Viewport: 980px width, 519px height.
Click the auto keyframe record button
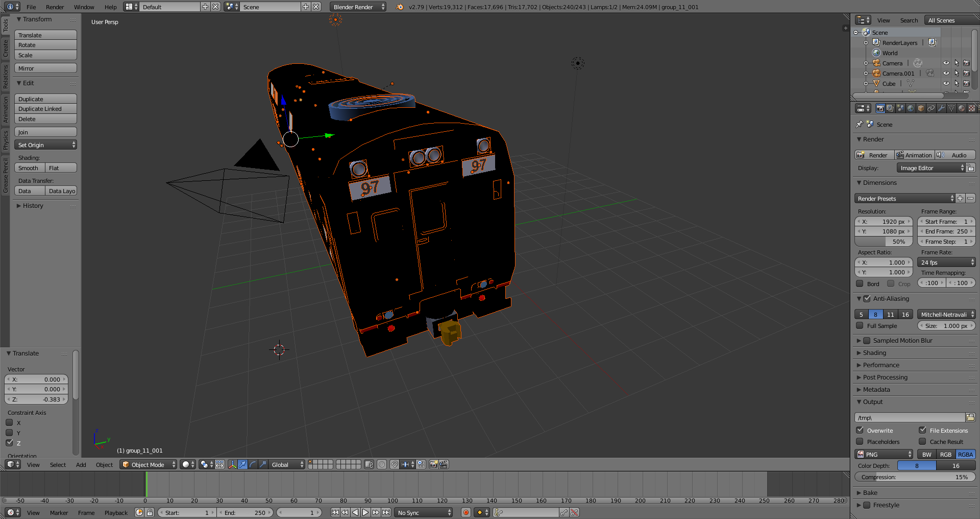[465, 512]
